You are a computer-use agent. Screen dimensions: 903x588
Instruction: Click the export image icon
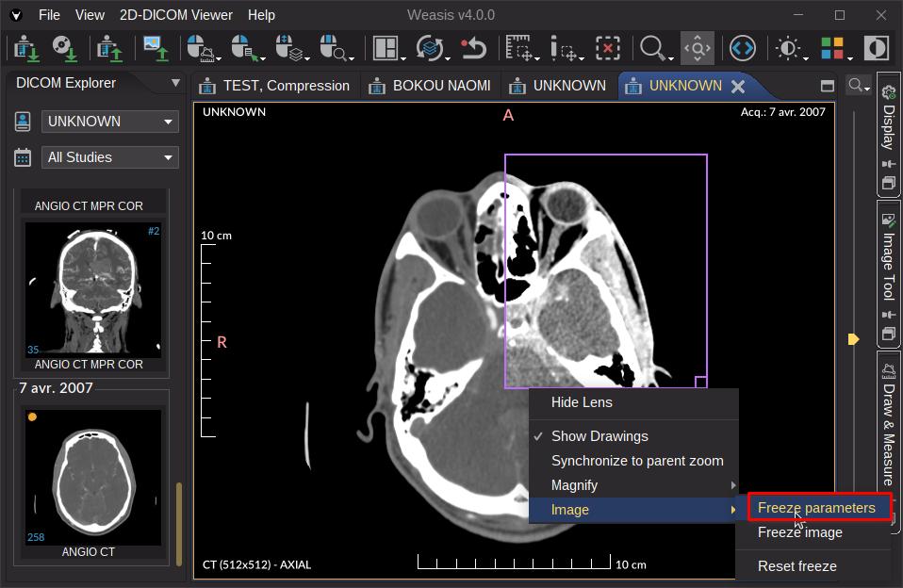156,48
